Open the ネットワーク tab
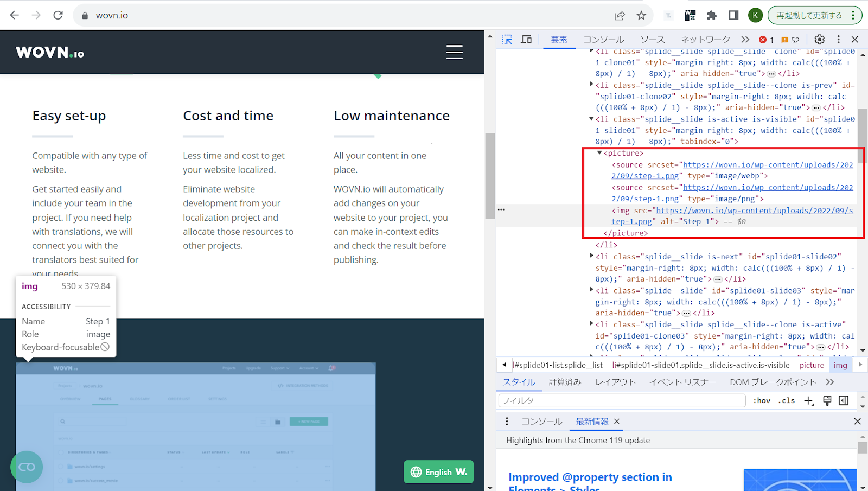868x491 pixels. [705, 40]
